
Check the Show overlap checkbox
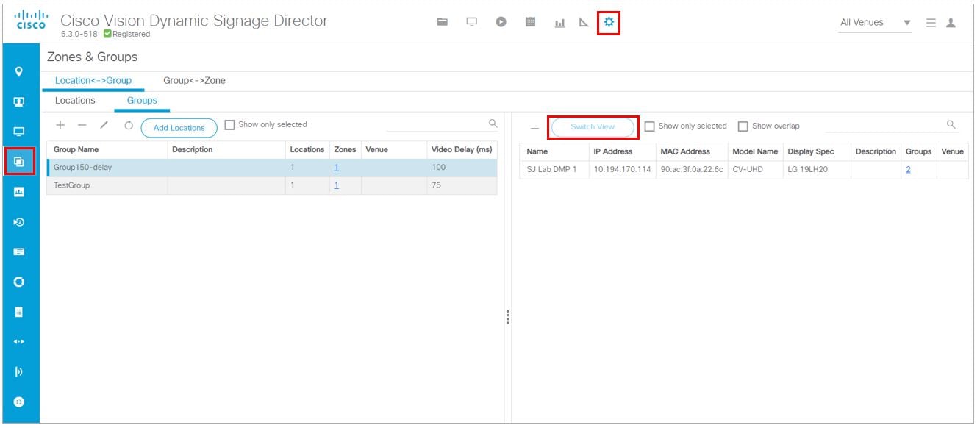click(x=744, y=126)
